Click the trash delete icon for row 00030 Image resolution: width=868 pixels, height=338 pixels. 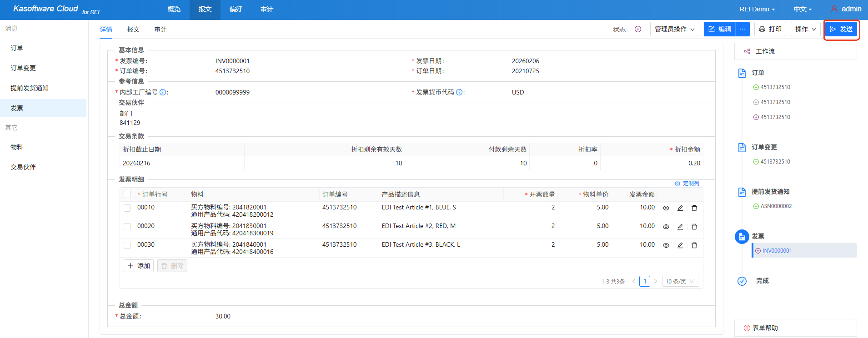(x=694, y=245)
